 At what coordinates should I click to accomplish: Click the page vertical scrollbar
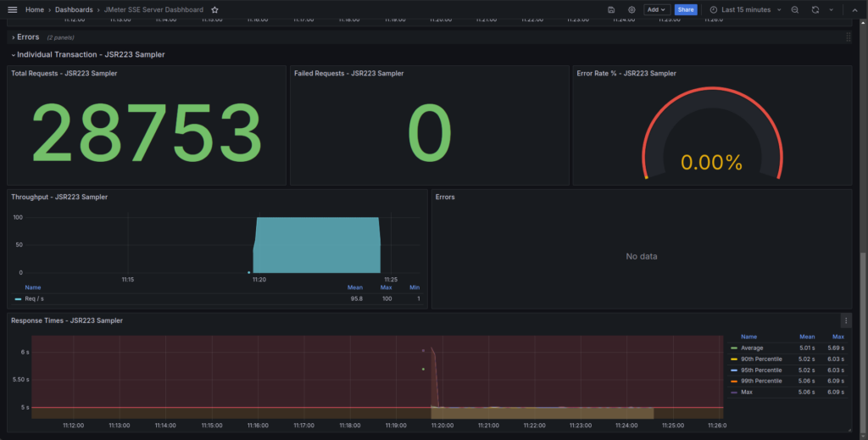coord(865,343)
